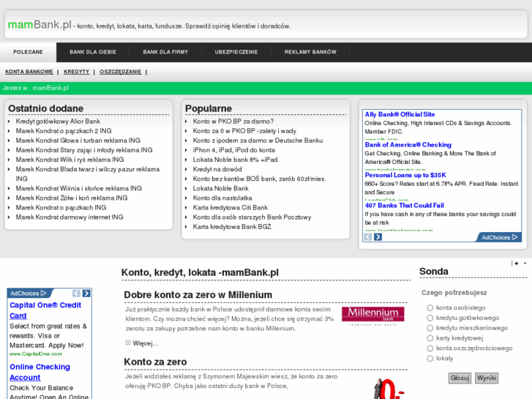Viewport: 532px width, 399px height.
Task: Open Marek Kondrat darmowy internet ING
Action: [70, 217]
